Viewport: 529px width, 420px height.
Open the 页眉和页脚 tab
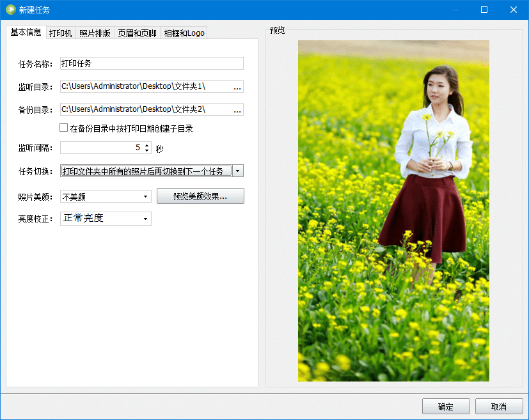tap(136, 33)
